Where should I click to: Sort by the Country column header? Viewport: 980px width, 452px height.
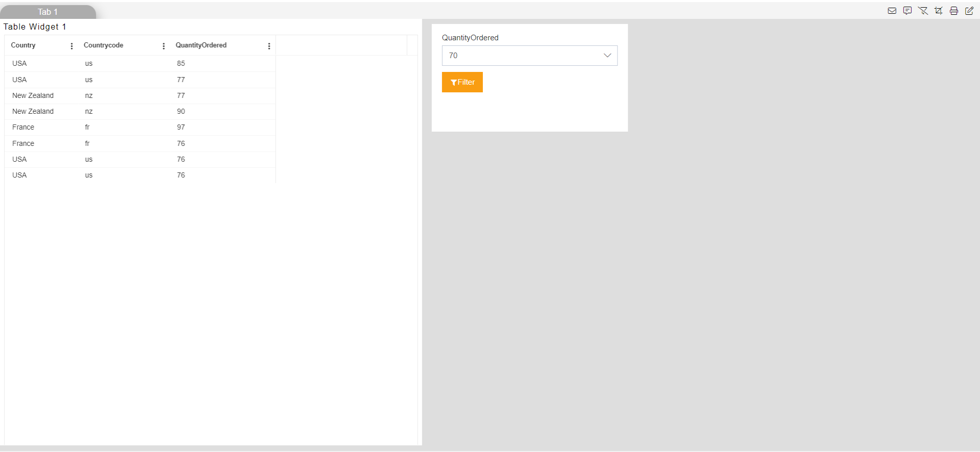(x=23, y=45)
